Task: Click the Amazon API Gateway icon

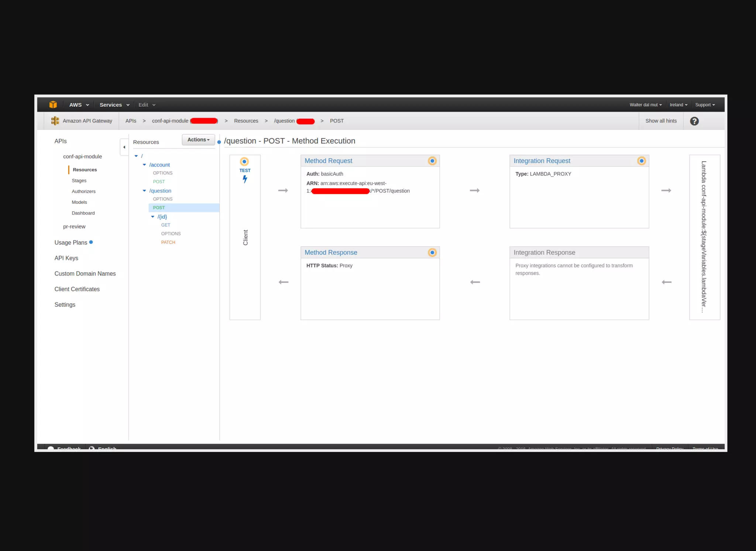Action: 55,121
